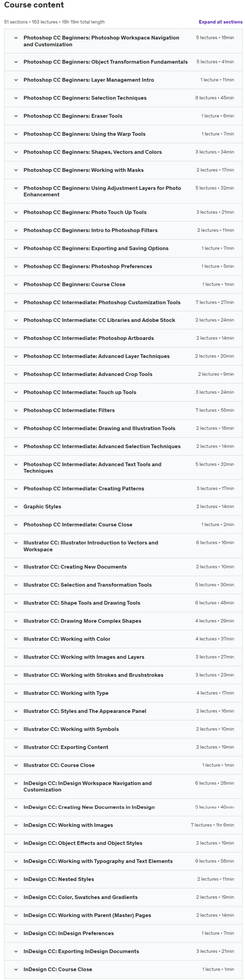Click the Photoshop Artboards chevron icon

(x=16, y=338)
